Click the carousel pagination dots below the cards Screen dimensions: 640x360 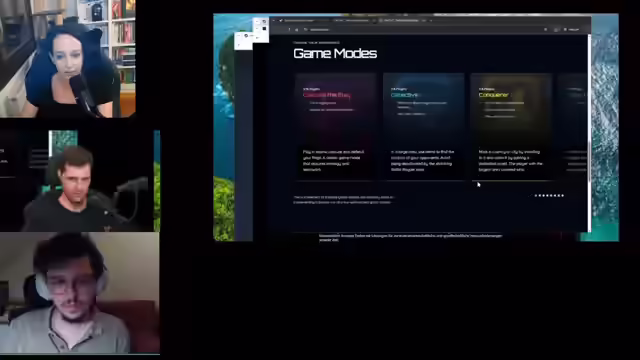coord(549,196)
